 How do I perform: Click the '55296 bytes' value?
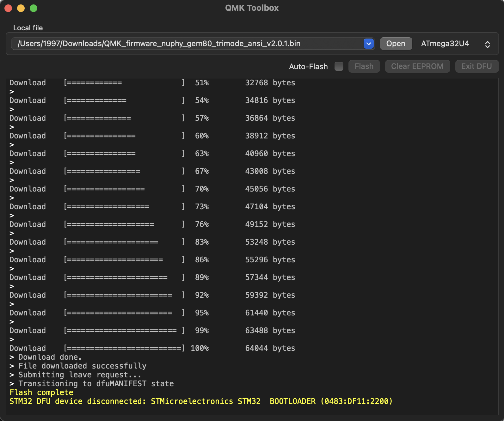click(270, 260)
